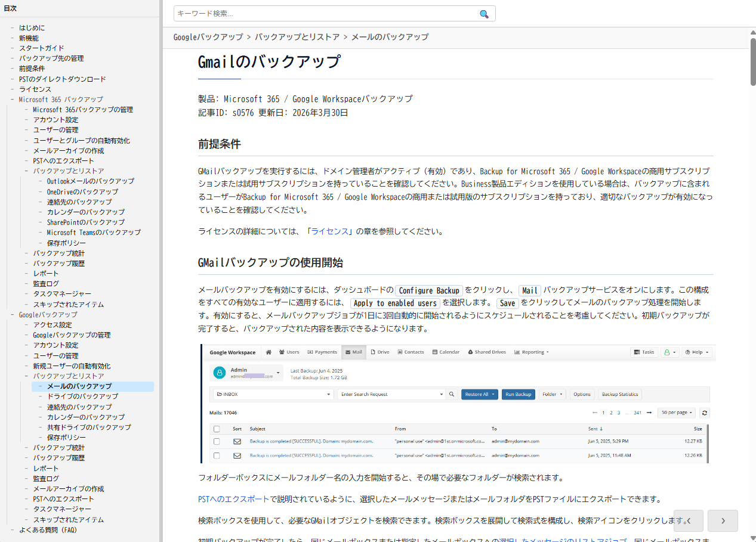This screenshot has width=756, height=542.
Task: Go to next article with right arrow button
Action: (723, 521)
